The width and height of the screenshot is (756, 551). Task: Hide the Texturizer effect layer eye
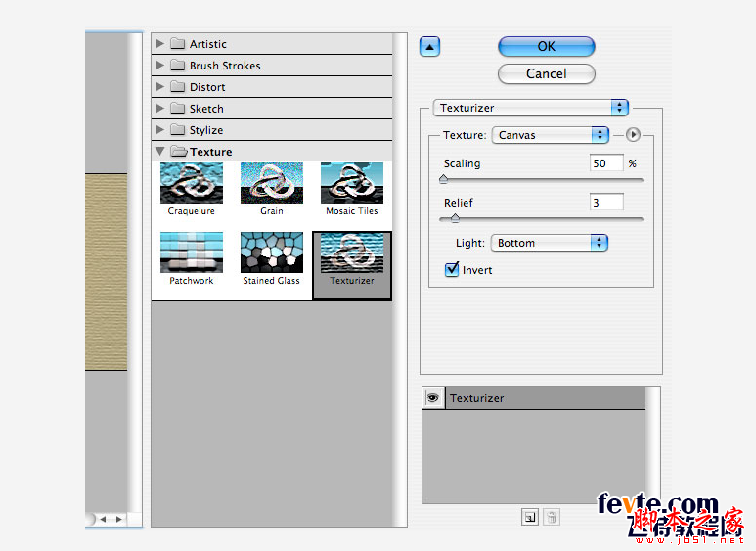pos(433,398)
